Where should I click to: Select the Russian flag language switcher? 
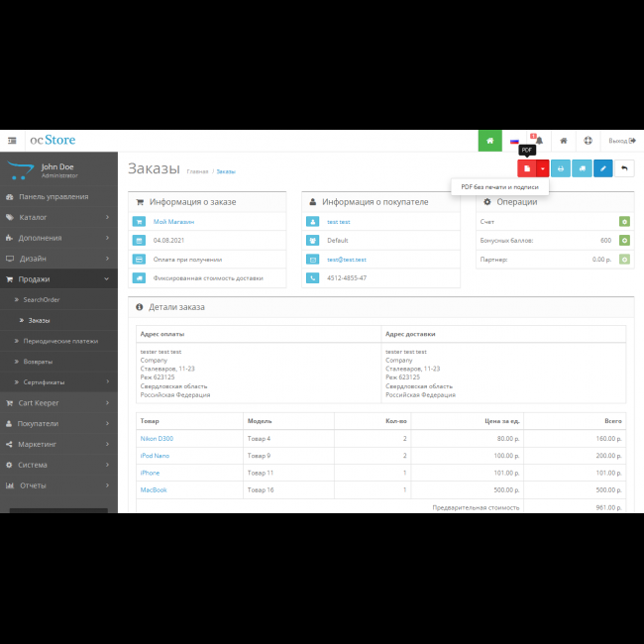[x=514, y=141]
